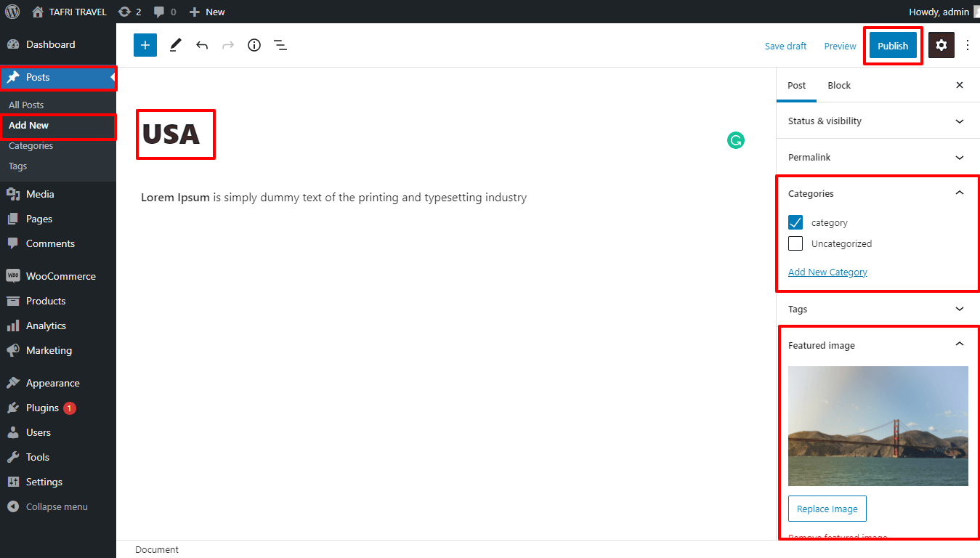Open the block inserter with the plus icon
The height and width of the screenshot is (558, 980).
tap(145, 45)
